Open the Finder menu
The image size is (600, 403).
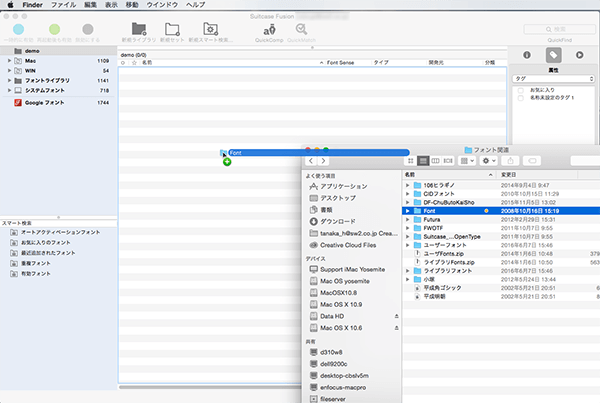tap(33, 5)
